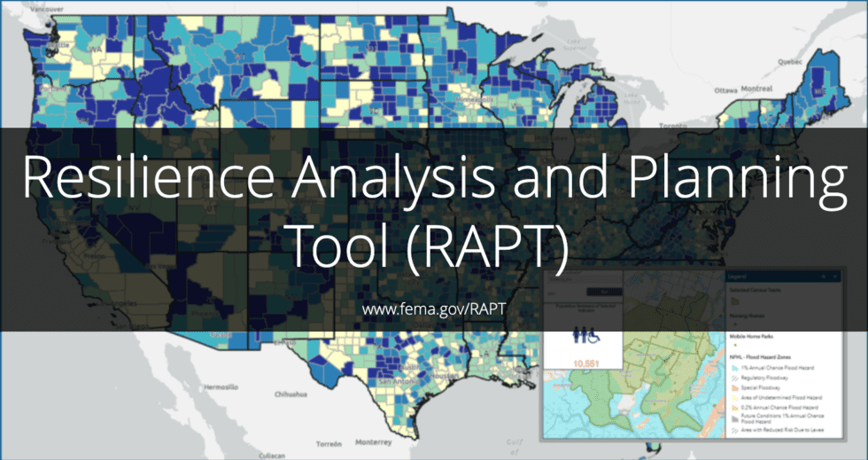Click the Chihuahua map label
Image resolution: width=868 pixels, height=460 pixels.
pyautogui.click(x=291, y=394)
